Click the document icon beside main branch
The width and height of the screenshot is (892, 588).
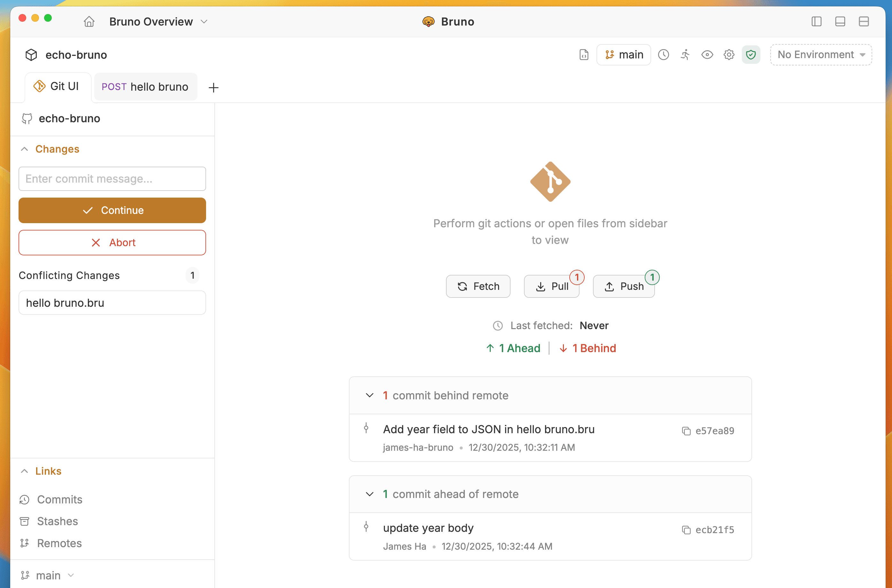click(583, 55)
